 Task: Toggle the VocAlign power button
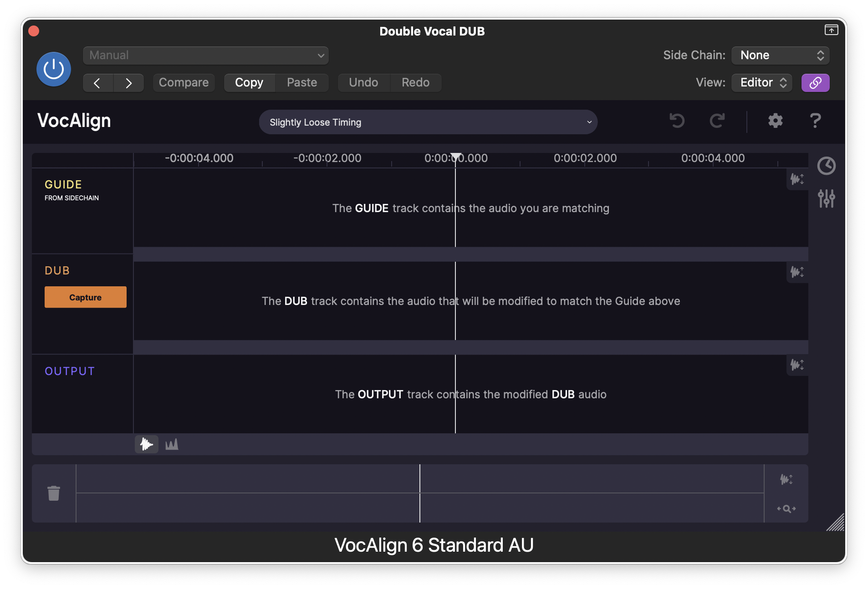point(53,69)
